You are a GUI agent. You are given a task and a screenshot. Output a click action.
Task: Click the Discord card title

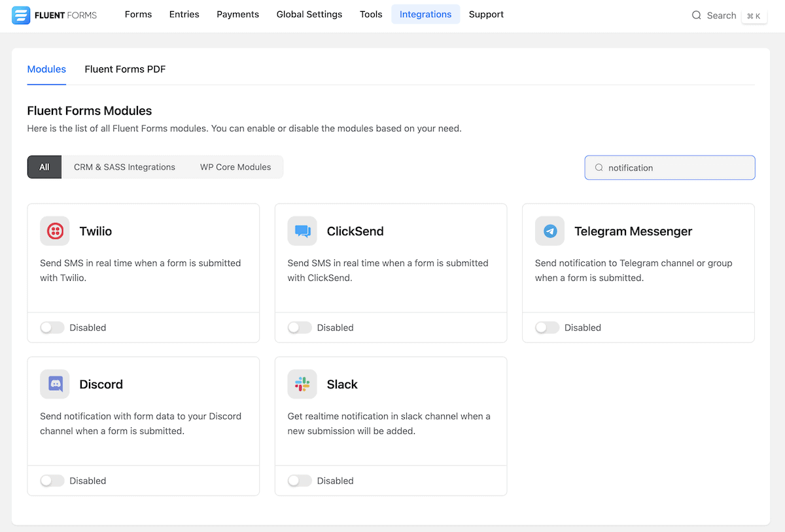[x=101, y=384]
